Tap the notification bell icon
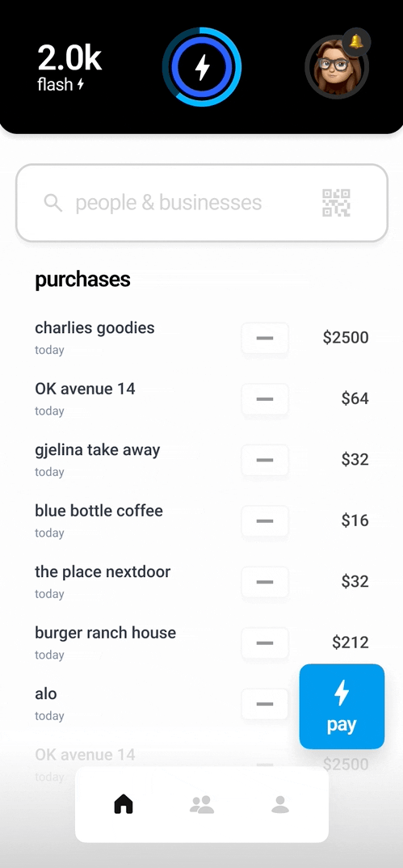This screenshot has width=403, height=868. (357, 41)
